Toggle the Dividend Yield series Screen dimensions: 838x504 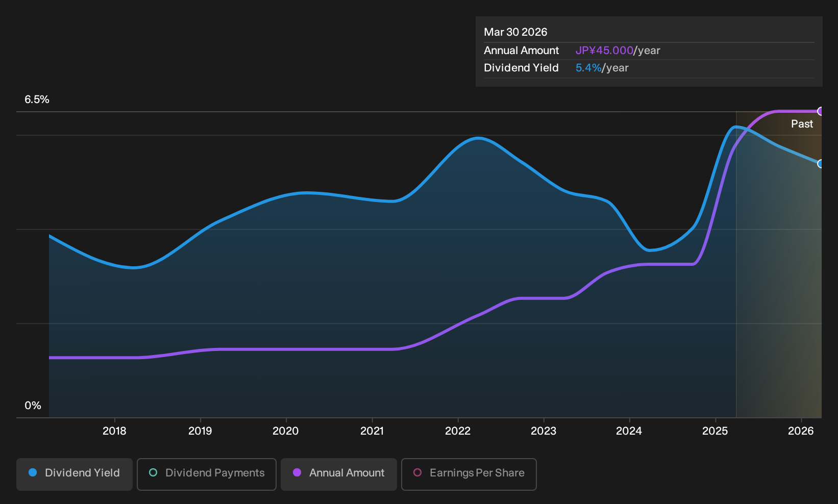pyautogui.click(x=75, y=474)
